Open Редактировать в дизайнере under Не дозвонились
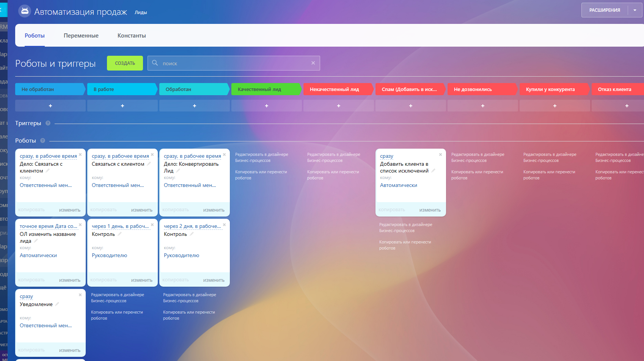Viewport: 644px width, 361px height. coord(478,157)
